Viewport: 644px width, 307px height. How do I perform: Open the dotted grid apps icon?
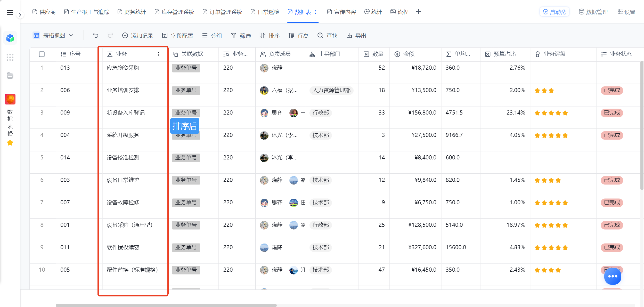pos(10,57)
